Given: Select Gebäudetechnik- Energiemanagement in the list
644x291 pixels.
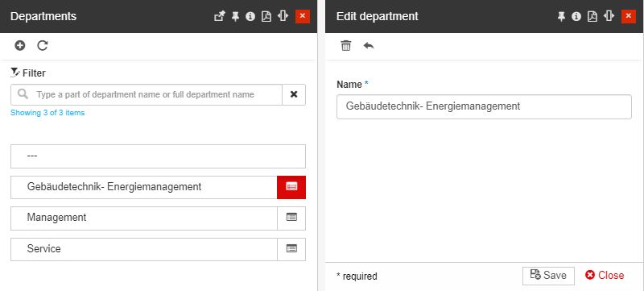Looking at the screenshot, I should [144, 187].
